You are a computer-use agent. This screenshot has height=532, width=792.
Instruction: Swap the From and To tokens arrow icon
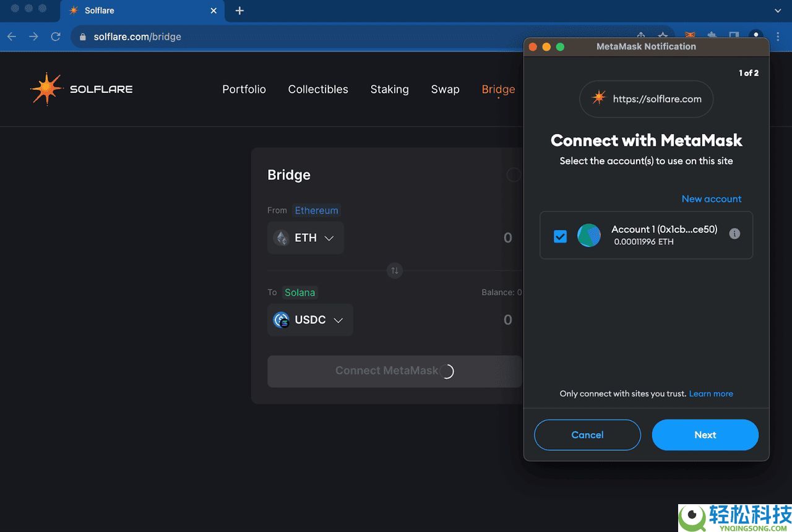click(x=395, y=270)
